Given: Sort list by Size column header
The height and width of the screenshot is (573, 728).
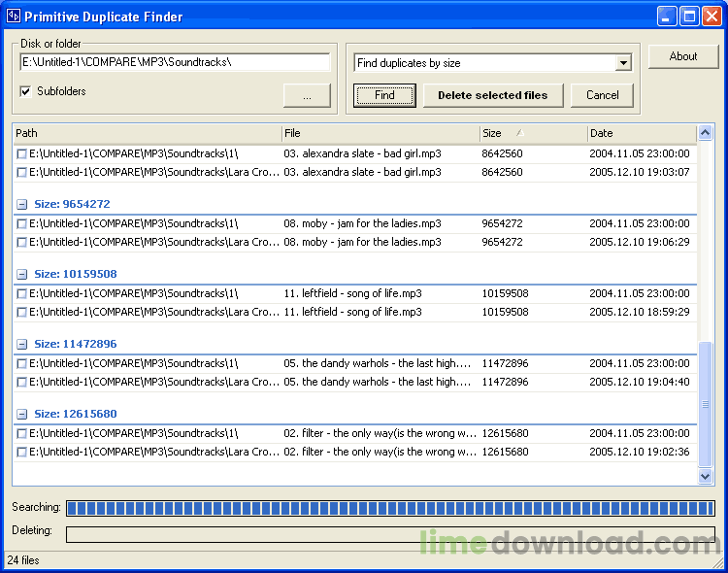Looking at the screenshot, I should click(532, 133).
